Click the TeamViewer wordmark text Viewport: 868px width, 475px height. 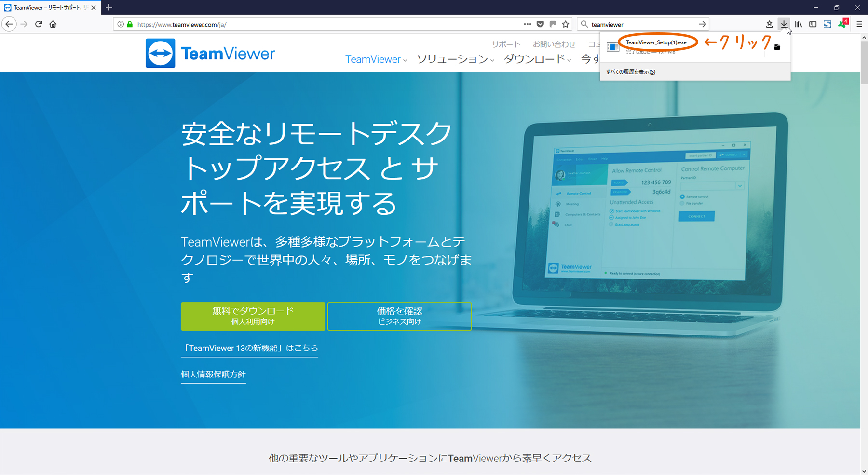[228, 54]
